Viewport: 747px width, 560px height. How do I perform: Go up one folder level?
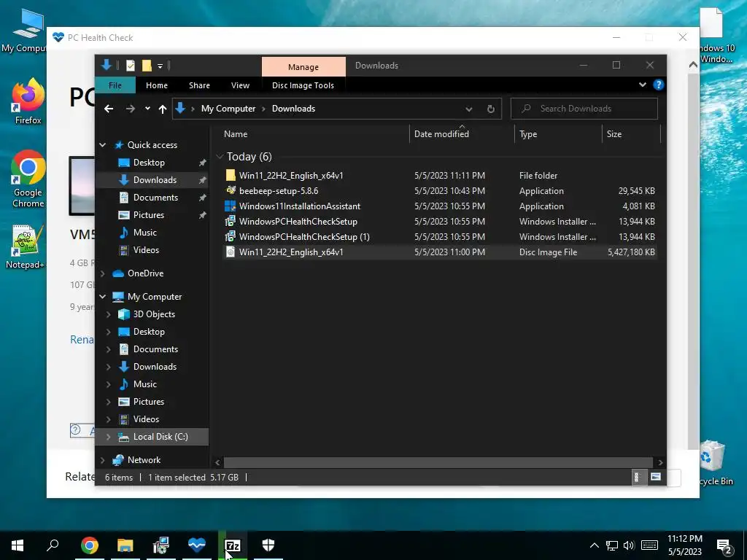pos(163,109)
